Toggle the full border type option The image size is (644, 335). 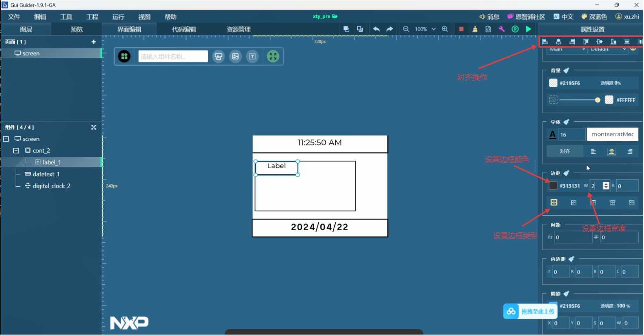point(554,202)
